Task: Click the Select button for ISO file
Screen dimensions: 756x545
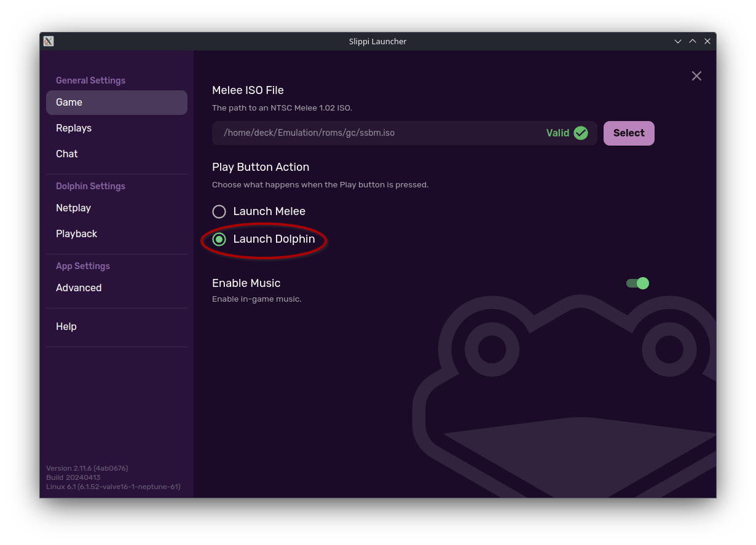Action: tap(629, 133)
